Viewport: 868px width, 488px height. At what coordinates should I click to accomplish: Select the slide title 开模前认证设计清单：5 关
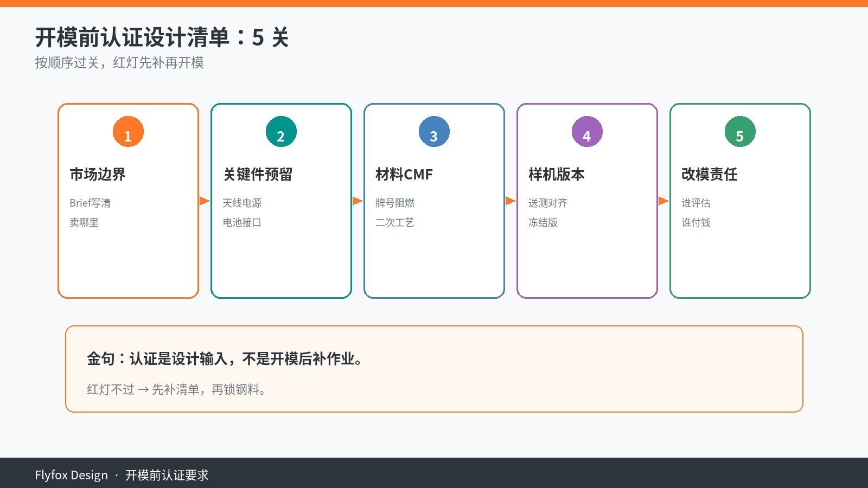pyautogui.click(x=162, y=37)
